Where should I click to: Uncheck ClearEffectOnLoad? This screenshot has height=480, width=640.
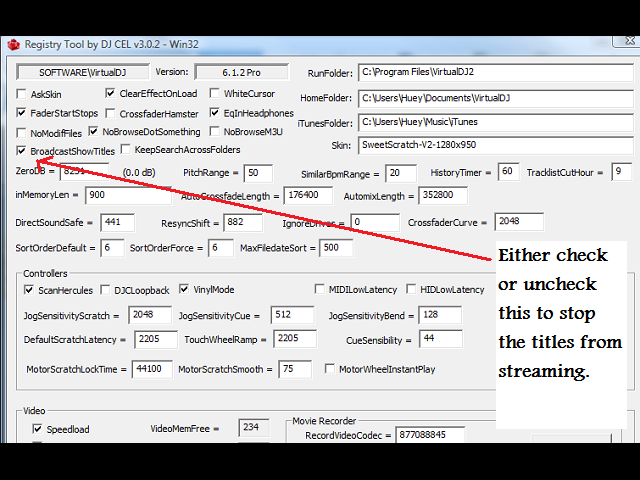click(110, 93)
